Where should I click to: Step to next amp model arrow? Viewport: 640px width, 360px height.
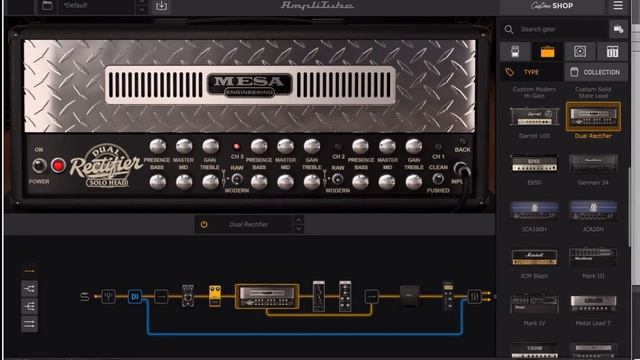click(299, 229)
